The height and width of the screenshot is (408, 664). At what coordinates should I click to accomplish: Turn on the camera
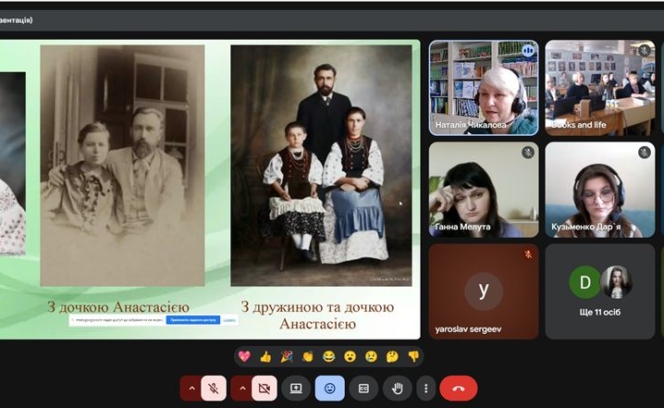(x=264, y=388)
